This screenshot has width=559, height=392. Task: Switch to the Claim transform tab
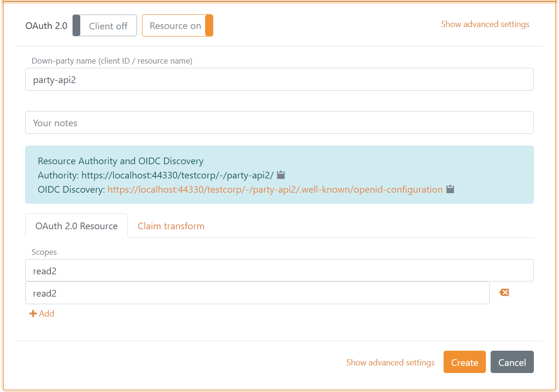(x=171, y=226)
